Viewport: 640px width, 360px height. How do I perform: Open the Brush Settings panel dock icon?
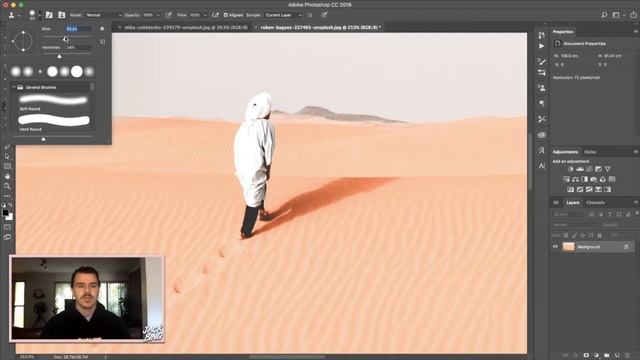click(542, 62)
